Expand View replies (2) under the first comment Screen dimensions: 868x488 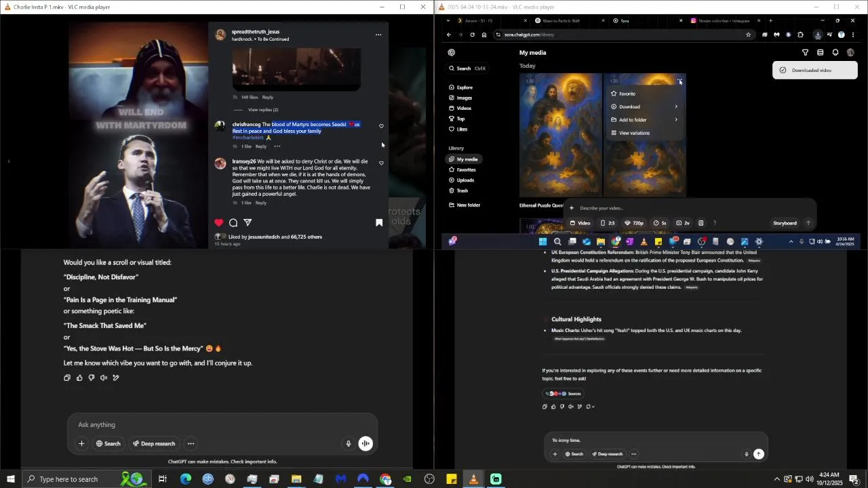point(263,110)
